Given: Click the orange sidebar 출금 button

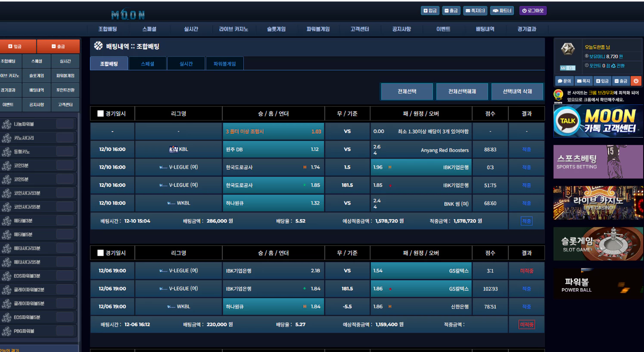Looking at the screenshot, I should tap(58, 46).
